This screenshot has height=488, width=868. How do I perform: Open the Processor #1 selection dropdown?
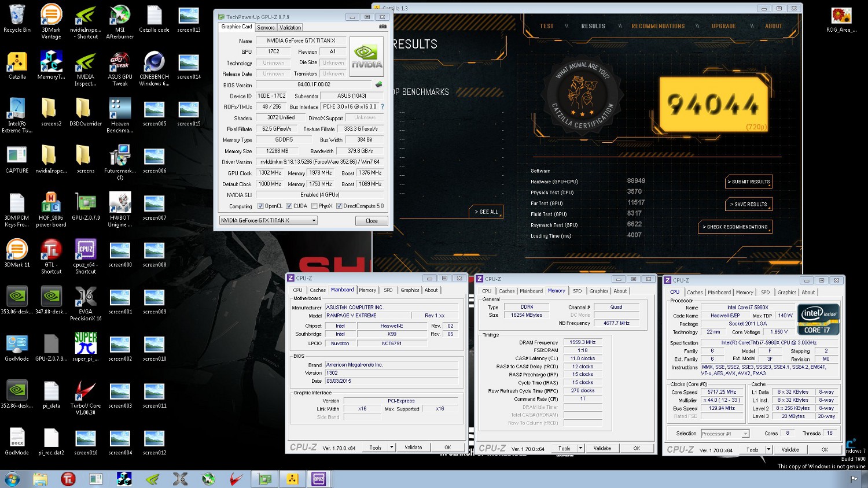[x=724, y=434]
